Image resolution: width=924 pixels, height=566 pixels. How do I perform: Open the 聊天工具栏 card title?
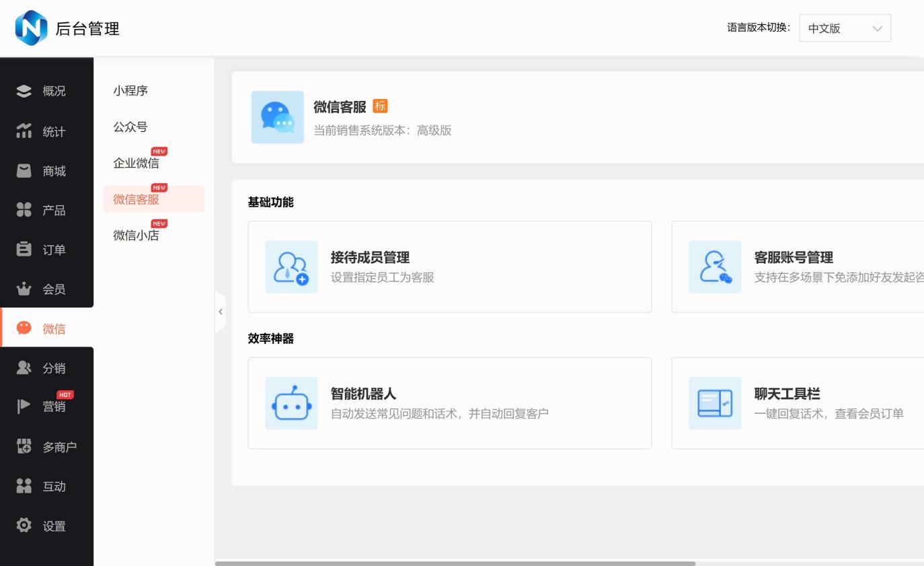(x=787, y=394)
